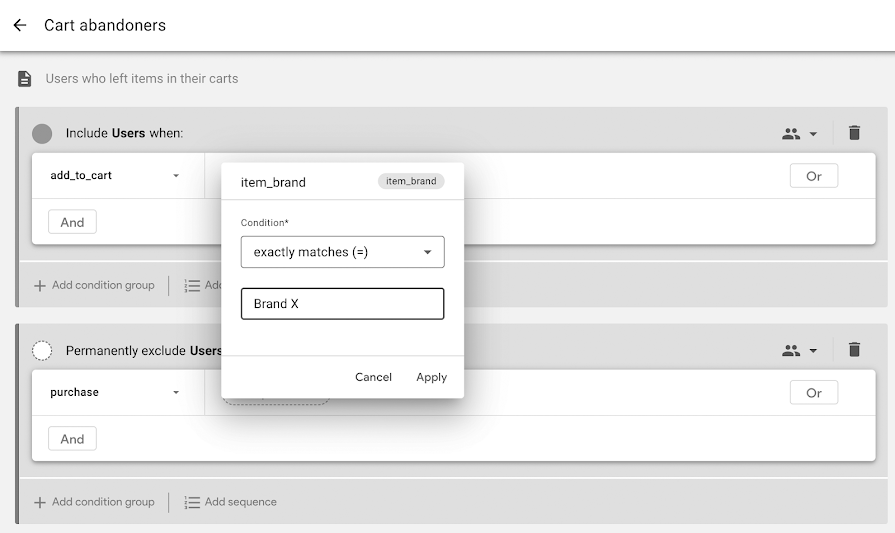Delete the Permanently exclude Users group
This screenshot has width=895, height=533.
coord(854,349)
